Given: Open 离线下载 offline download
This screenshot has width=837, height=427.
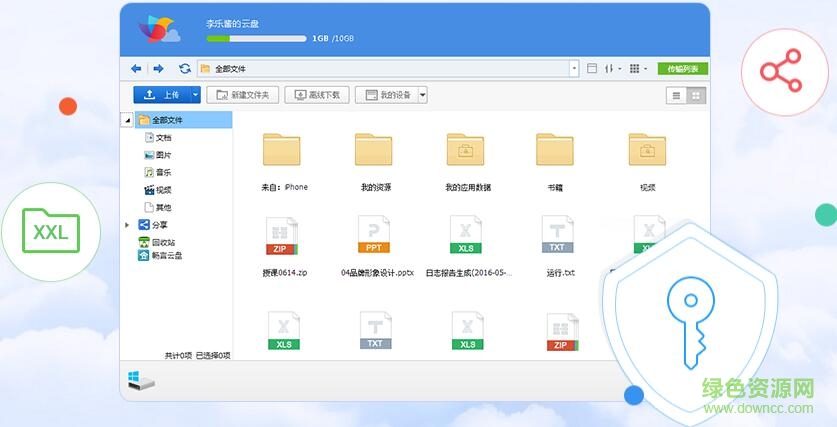Looking at the screenshot, I should tap(317, 95).
